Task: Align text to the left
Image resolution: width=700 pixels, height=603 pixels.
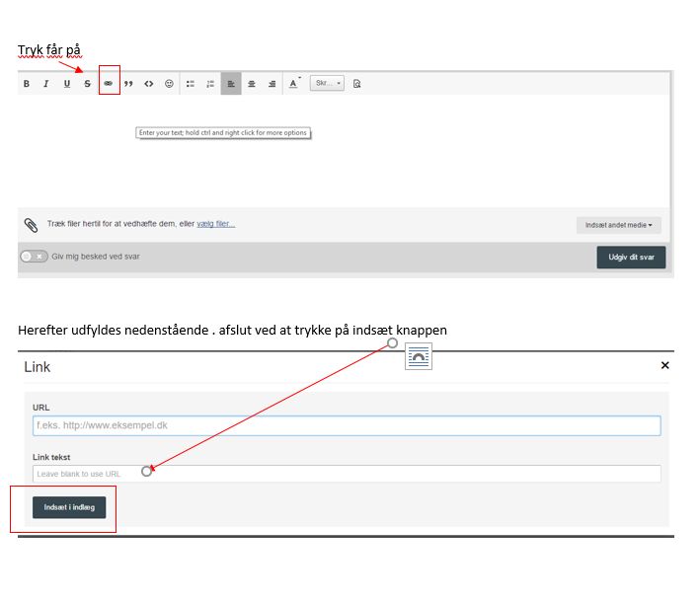Action: (231, 84)
